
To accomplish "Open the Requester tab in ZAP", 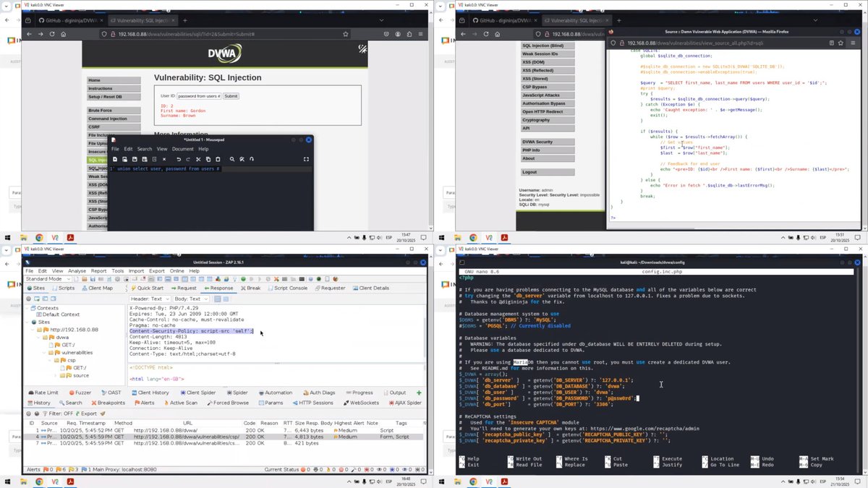I will click(330, 288).
